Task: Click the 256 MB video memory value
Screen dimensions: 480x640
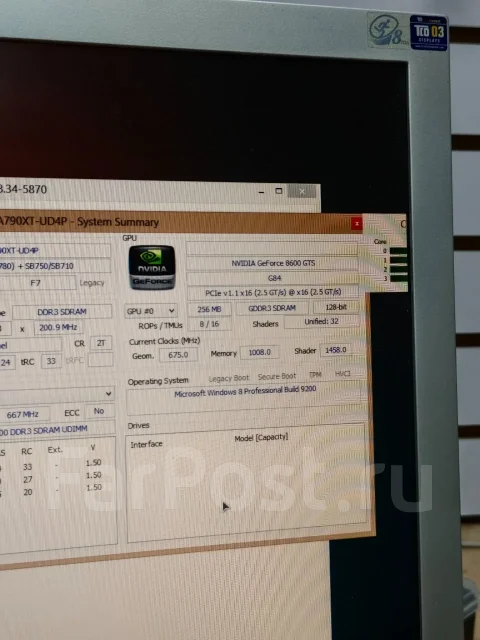Action: coord(209,309)
